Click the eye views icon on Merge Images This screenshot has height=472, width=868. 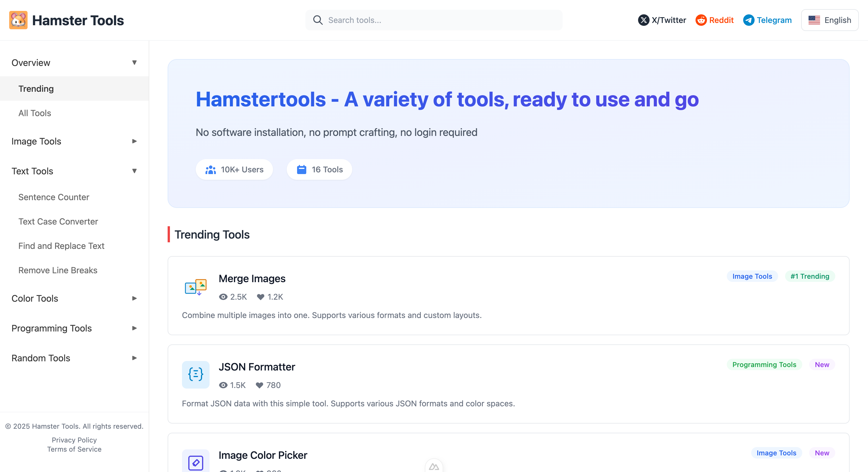223,297
